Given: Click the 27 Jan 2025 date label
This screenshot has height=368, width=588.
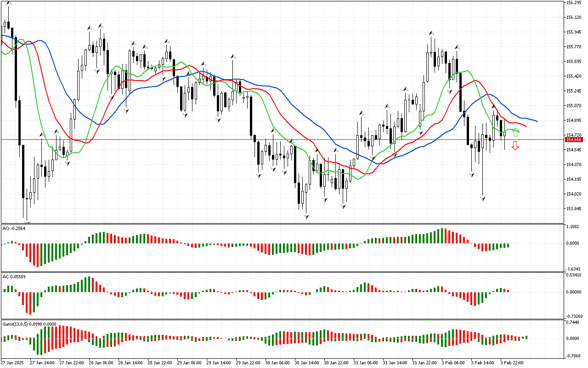Looking at the screenshot, I should (x=12, y=363).
